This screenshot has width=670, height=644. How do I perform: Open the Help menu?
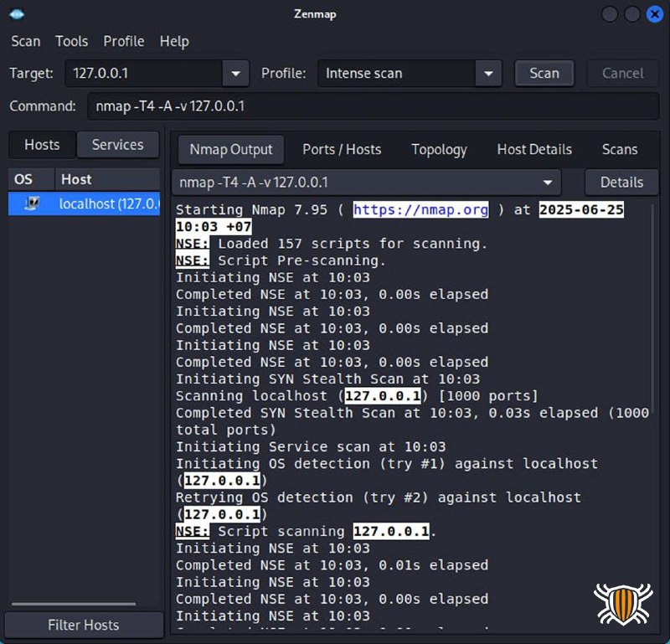tap(174, 41)
